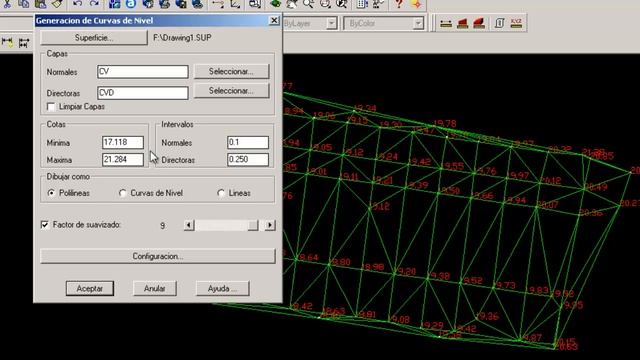Image resolution: width=640 pixels, height=360 pixels.
Task: Click the F:\Drawing1.SUP file path text
Action: point(182,38)
